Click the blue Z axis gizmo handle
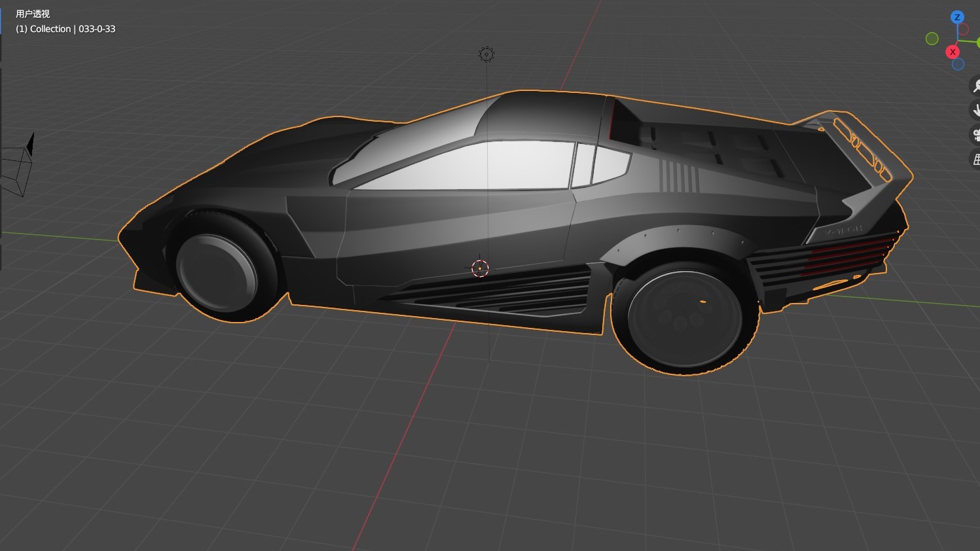This screenshot has width=980, height=551. click(957, 18)
